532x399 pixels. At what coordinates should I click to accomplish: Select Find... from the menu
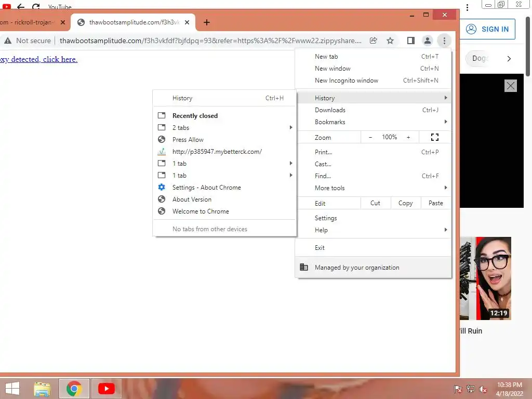coord(373,176)
